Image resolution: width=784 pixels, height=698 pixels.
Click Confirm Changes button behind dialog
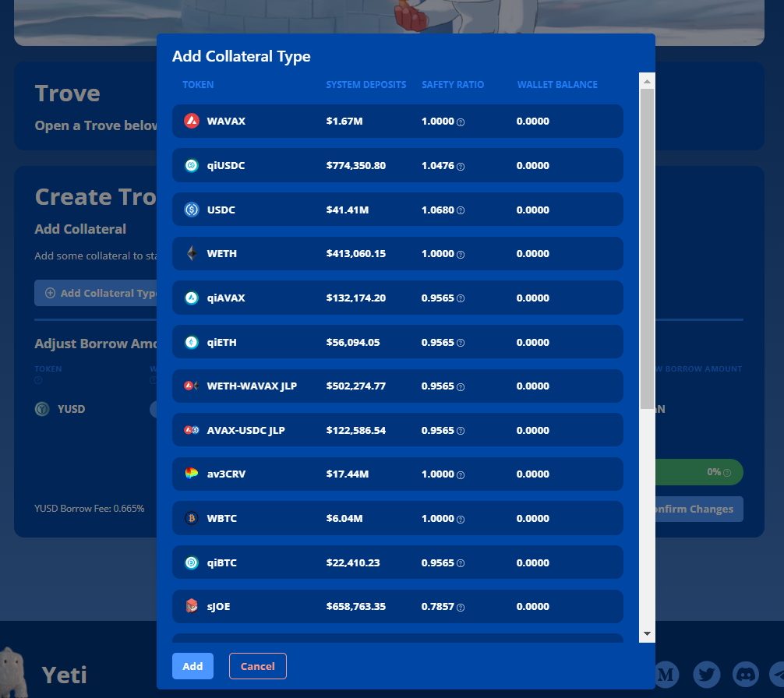(x=699, y=509)
